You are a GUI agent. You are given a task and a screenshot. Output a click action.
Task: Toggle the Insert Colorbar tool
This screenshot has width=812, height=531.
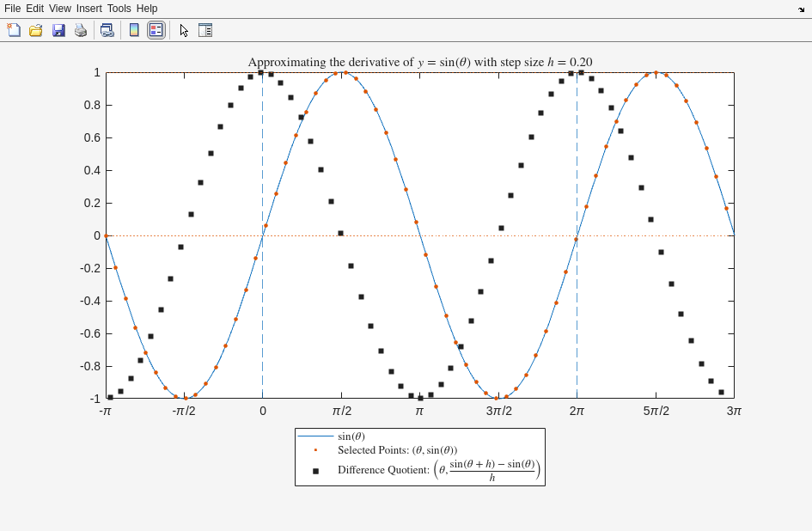pyautogui.click(x=134, y=30)
